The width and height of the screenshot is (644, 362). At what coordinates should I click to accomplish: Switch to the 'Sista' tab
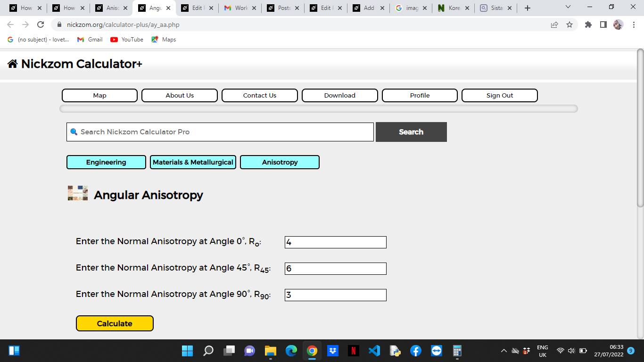495,8
